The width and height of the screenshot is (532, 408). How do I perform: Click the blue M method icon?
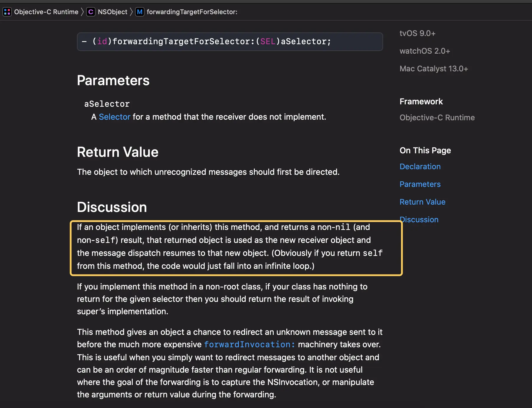click(x=140, y=12)
